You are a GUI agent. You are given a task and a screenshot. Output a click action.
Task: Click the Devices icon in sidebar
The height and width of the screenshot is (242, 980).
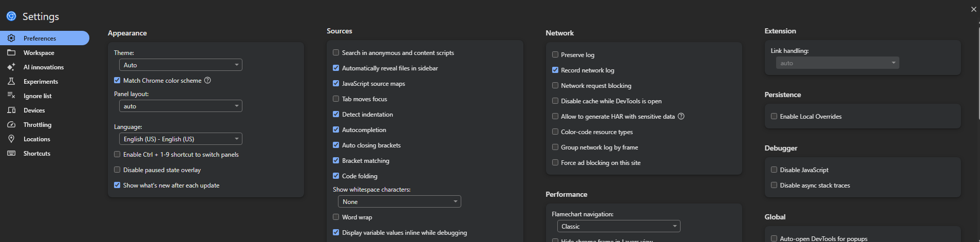tap(11, 110)
